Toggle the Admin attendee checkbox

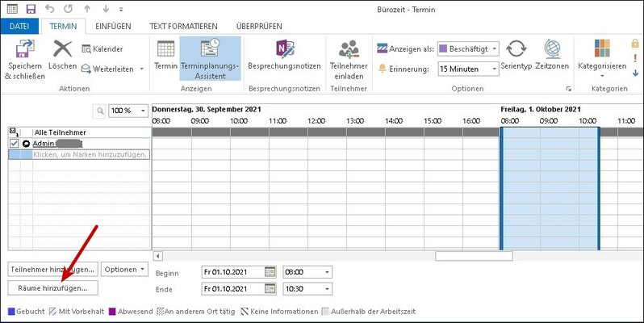pos(14,144)
